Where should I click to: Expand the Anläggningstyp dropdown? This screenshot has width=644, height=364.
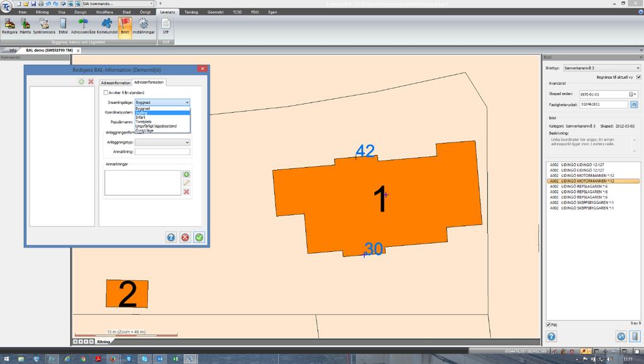[x=187, y=142]
